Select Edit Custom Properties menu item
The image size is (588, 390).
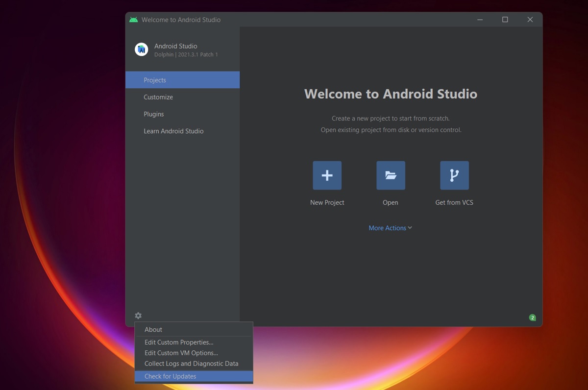(x=179, y=342)
